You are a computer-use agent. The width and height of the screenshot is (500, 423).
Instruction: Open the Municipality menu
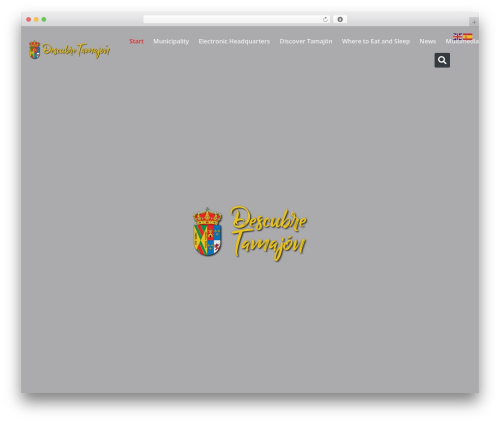point(171,41)
